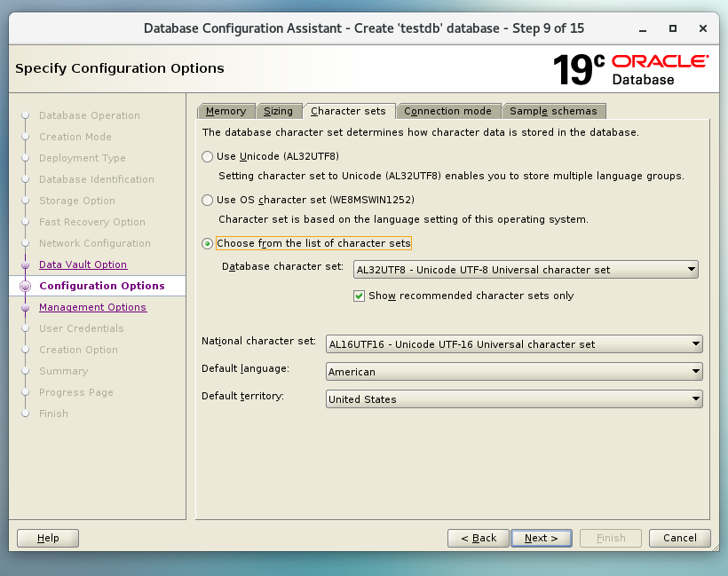This screenshot has width=728, height=576.
Task: Switch to the Connection mode tab
Action: click(447, 111)
